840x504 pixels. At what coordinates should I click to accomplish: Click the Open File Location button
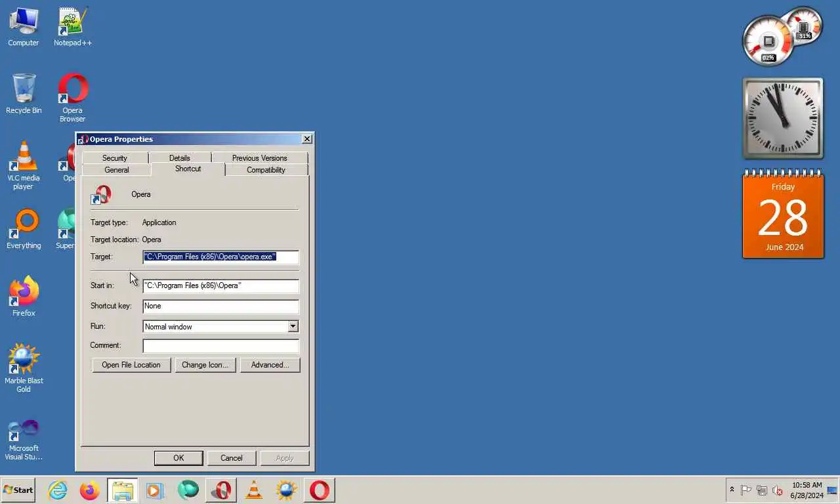pyautogui.click(x=131, y=365)
